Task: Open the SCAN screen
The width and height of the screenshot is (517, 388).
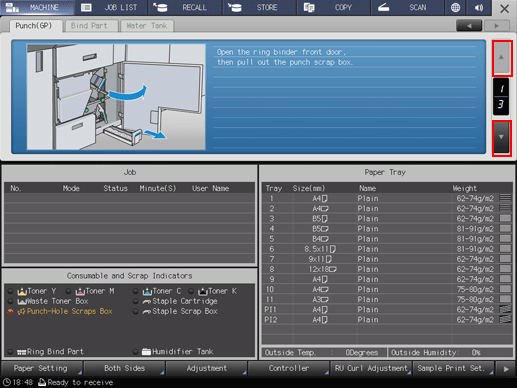Action: coord(407,7)
